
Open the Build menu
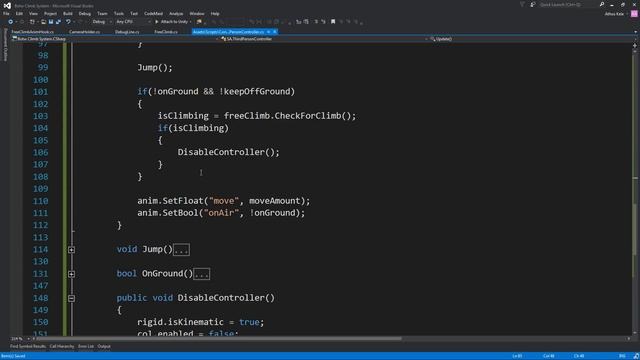coord(68,13)
